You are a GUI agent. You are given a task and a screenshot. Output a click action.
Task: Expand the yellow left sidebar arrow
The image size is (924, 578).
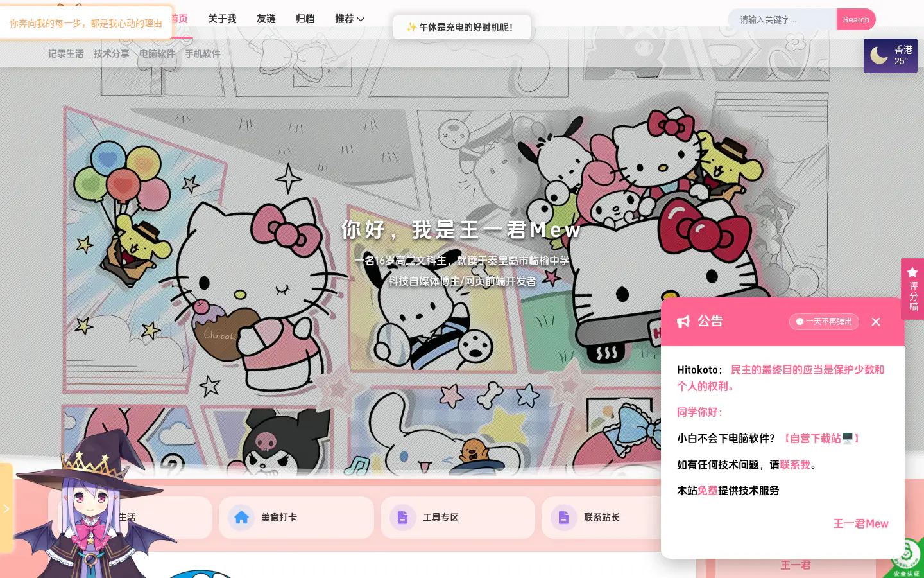coord(6,509)
